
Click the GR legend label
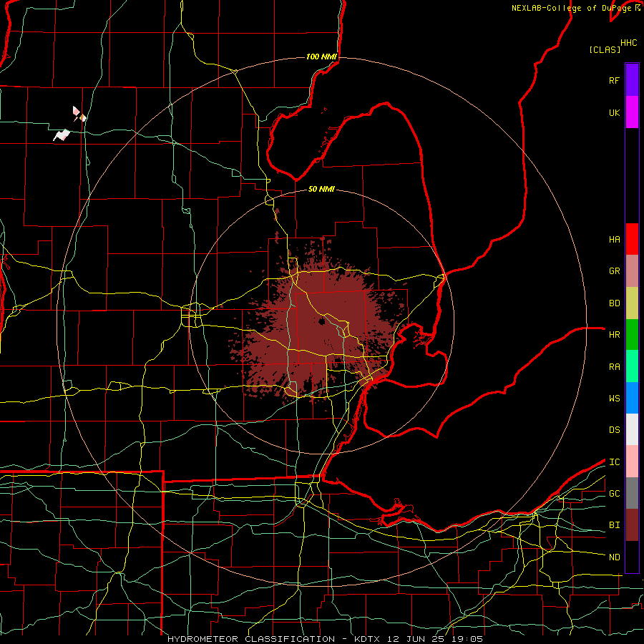point(614,271)
